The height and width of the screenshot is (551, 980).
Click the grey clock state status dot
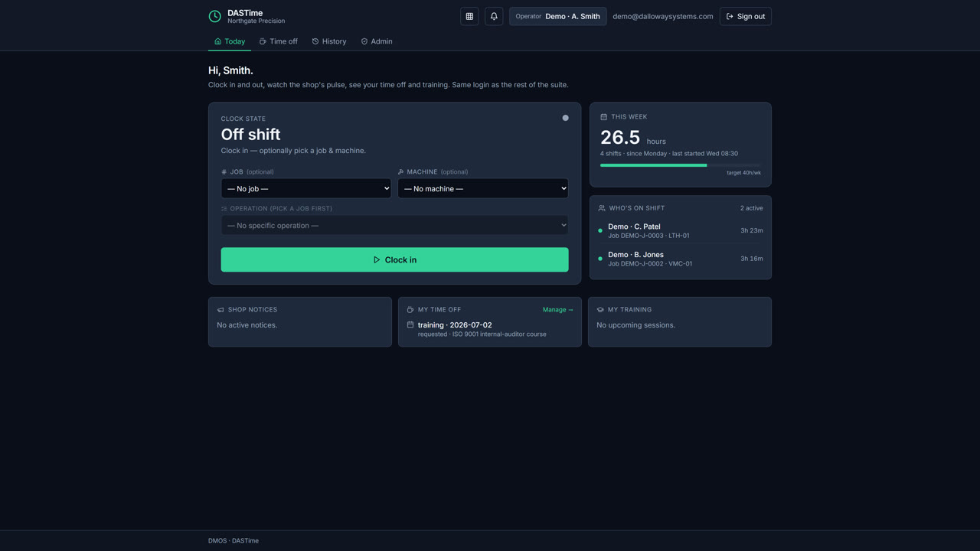click(566, 118)
